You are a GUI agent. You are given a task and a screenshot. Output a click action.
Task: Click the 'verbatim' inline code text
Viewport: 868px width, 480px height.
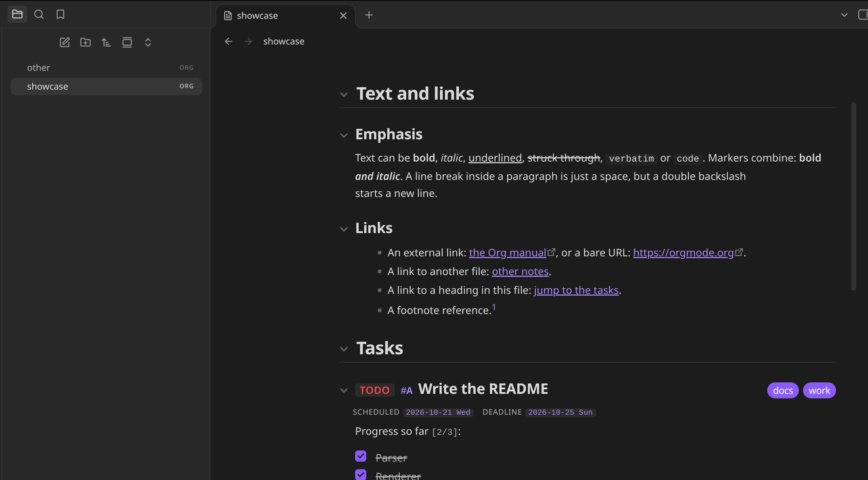coord(631,159)
